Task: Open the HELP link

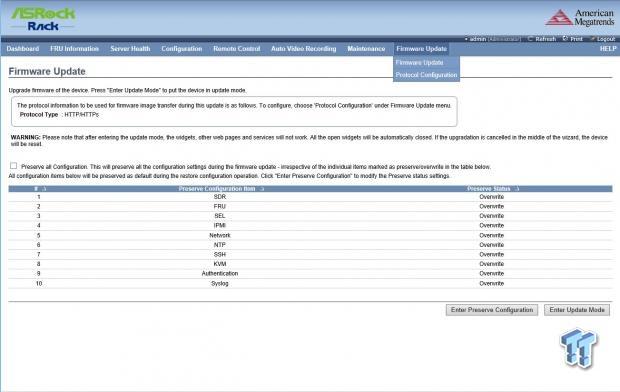Action: click(x=608, y=49)
